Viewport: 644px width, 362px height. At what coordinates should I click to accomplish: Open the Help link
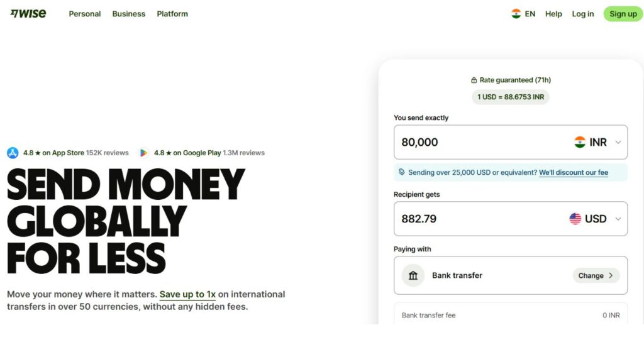[x=553, y=14]
